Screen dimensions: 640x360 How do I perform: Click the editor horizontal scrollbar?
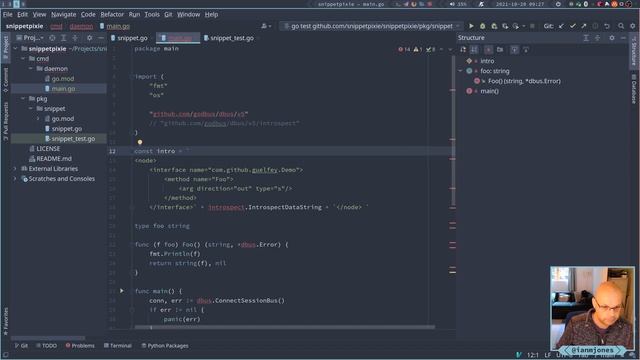click(x=284, y=327)
